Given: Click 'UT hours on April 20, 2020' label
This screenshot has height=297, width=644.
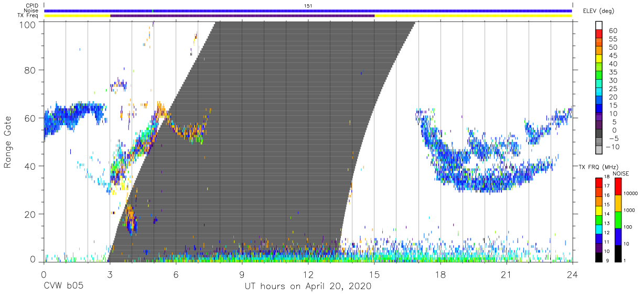Looking at the screenshot, I should tap(308, 287).
